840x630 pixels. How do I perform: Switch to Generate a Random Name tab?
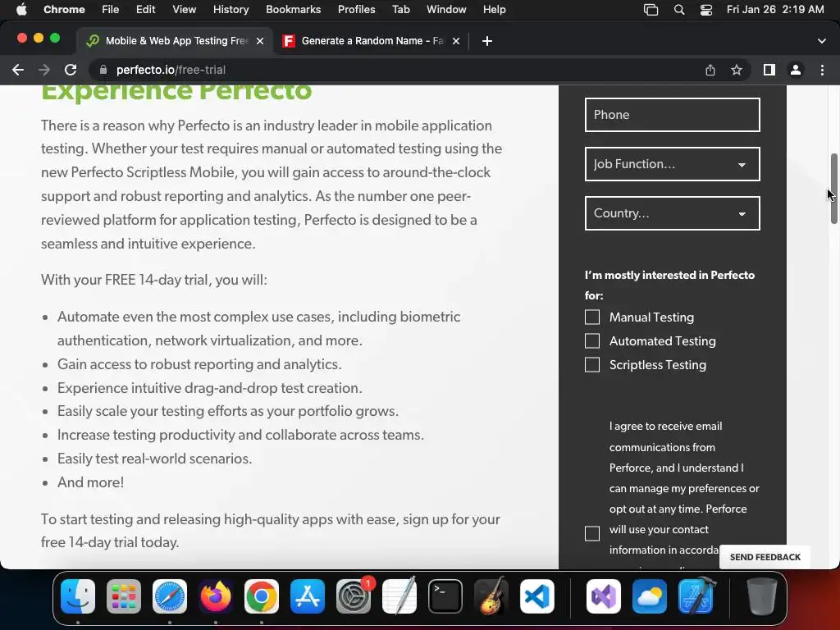pos(371,41)
